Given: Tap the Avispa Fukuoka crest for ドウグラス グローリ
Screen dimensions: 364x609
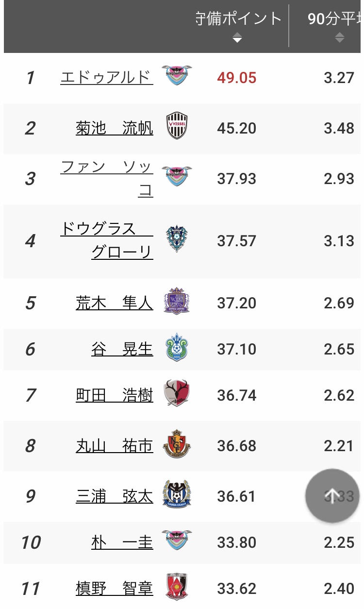Looking at the screenshot, I should tap(177, 239).
